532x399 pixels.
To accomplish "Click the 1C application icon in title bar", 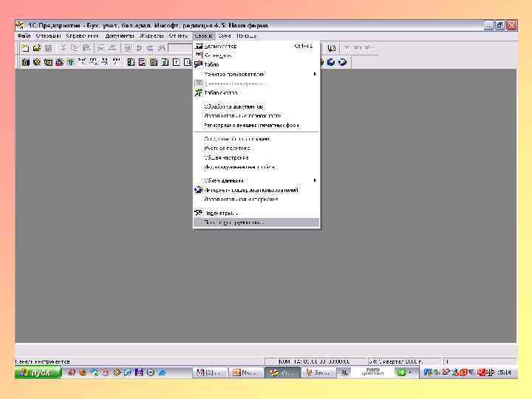I will (x=21, y=25).
